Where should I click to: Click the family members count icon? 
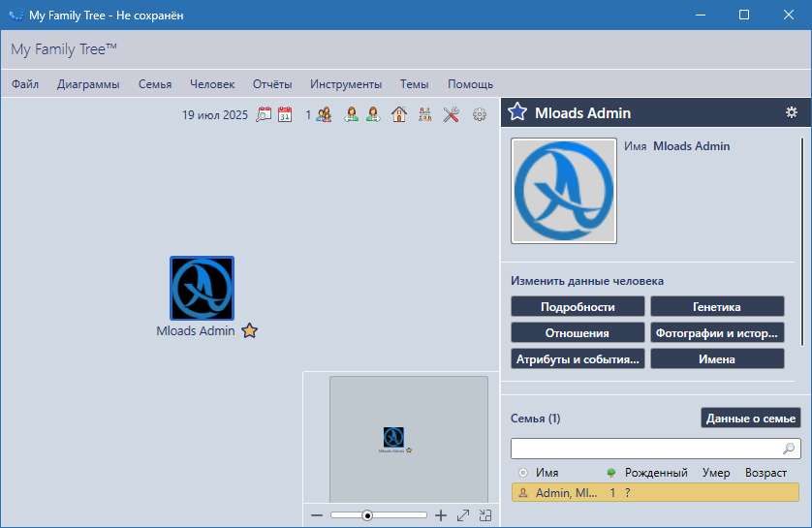(325, 114)
